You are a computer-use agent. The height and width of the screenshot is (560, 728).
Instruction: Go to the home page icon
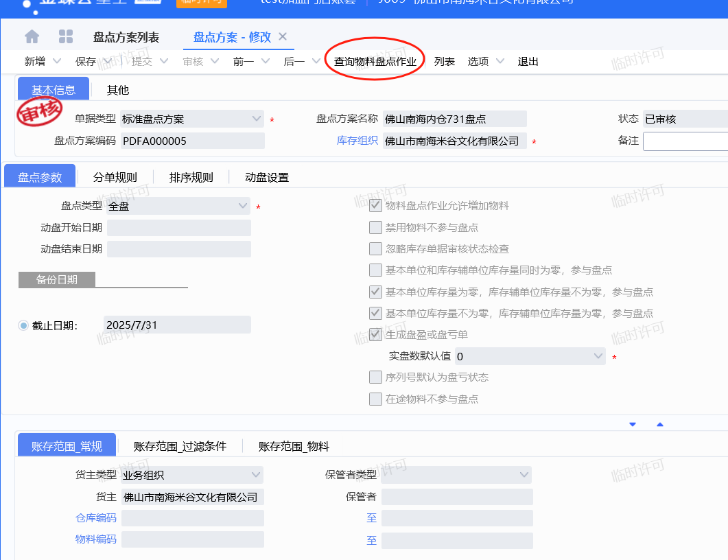pos(32,37)
